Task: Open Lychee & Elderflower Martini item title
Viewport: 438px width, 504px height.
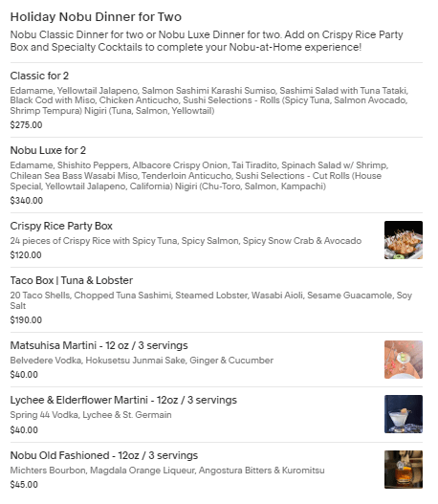Action: coord(123,400)
